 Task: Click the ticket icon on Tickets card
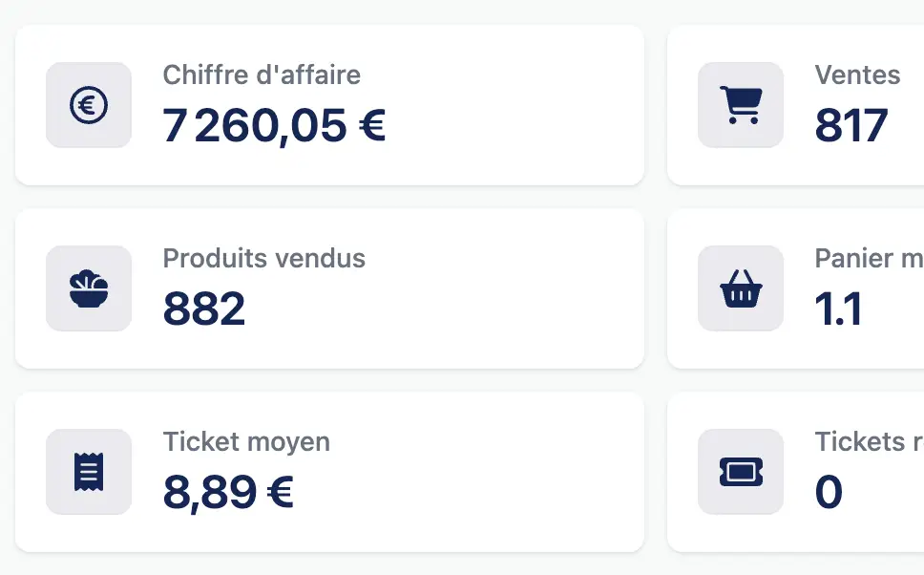pos(740,472)
